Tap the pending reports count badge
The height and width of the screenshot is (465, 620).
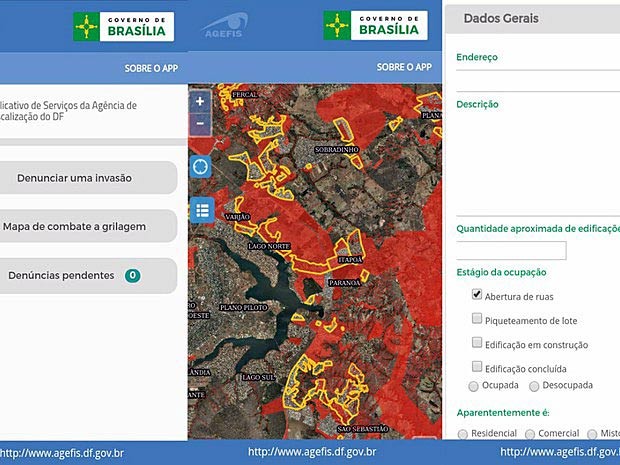tap(132, 275)
